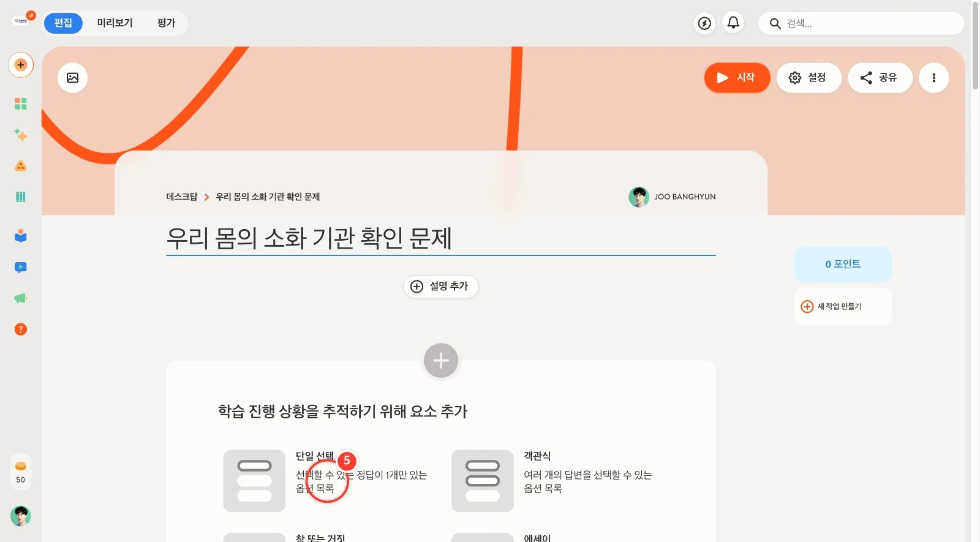Select the 단일 선택 element icon
This screenshot has height=542, width=980.
pos(254,481)
